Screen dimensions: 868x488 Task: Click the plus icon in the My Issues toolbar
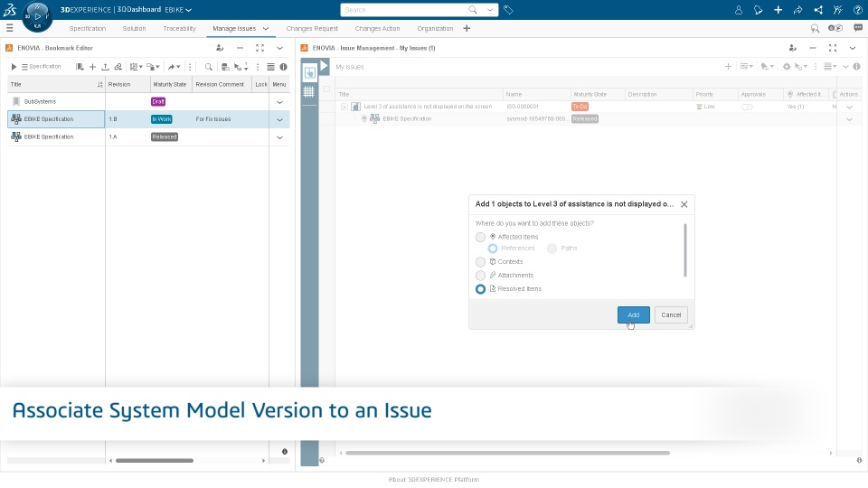pos(728,66)
